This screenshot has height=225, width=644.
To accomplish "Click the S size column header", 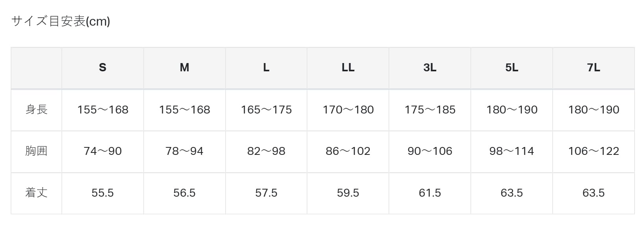I will [x=103, y=68].
